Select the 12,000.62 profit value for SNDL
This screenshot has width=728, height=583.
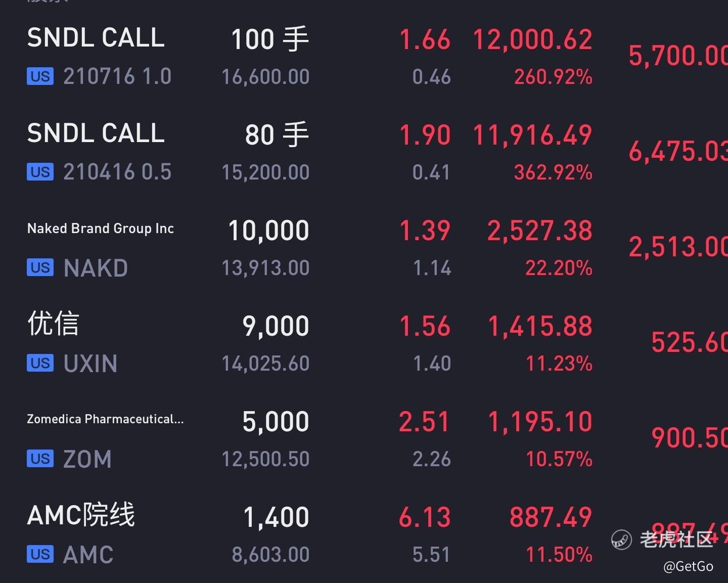(532, 39)
